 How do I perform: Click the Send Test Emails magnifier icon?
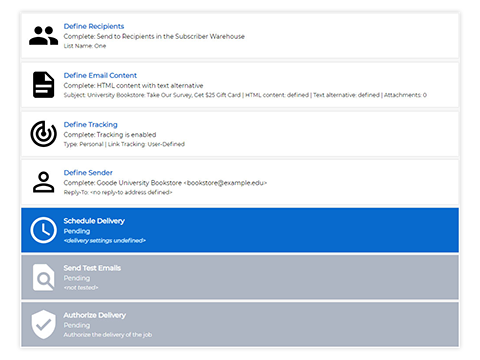(x=43, y=277)
